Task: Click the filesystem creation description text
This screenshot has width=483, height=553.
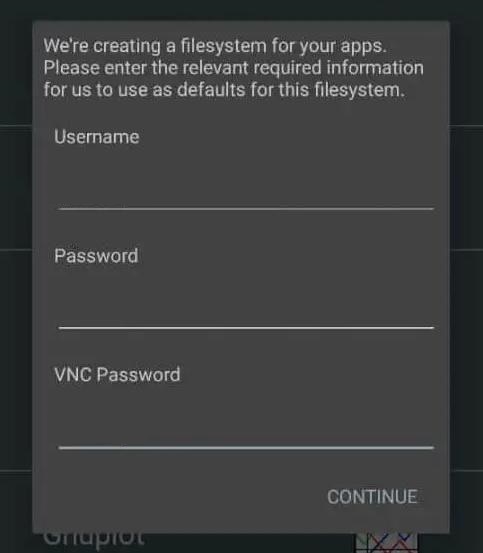Action: click(233, 68)
